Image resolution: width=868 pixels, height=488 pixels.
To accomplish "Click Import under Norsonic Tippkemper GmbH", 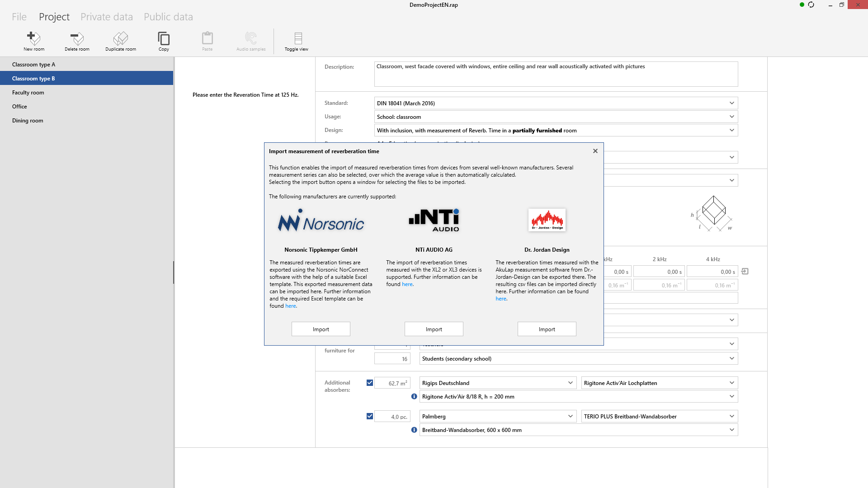I will point(321,328).
